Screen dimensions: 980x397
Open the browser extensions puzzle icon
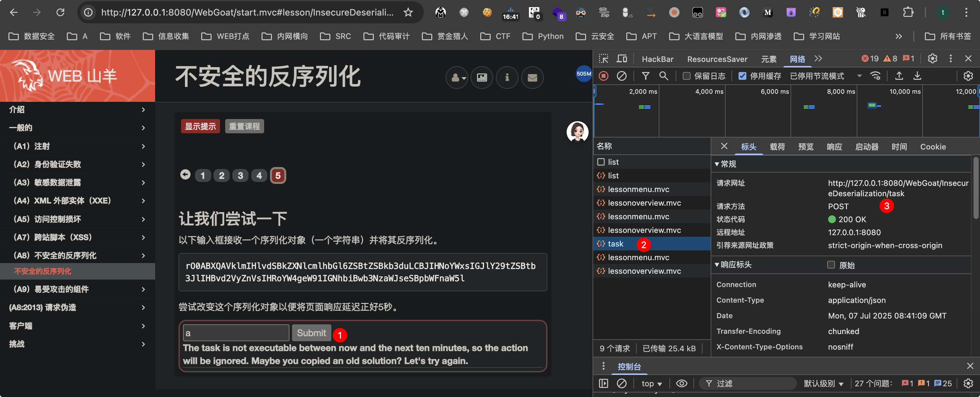tap(908, 13)
